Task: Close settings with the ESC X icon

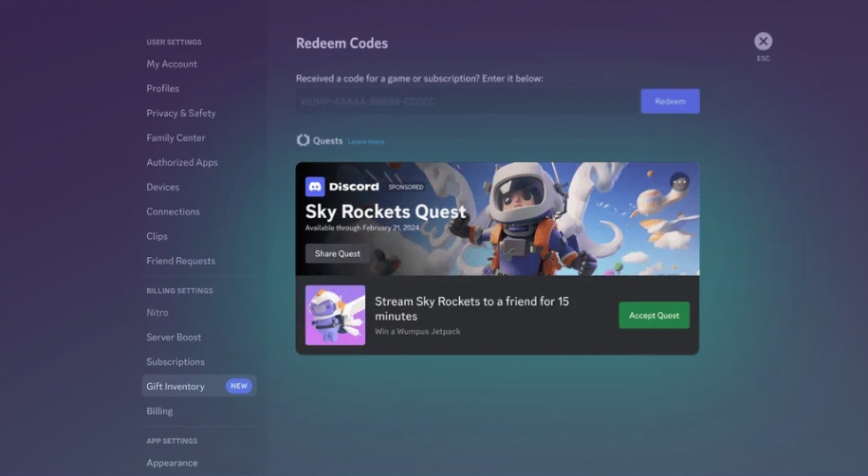Action: 763,42
